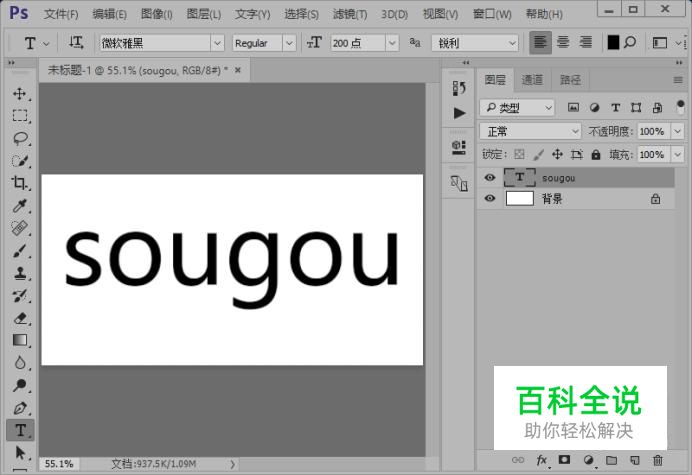Center align the text
The height and width of the screenshot is (475, 692).
coord(563,42)
